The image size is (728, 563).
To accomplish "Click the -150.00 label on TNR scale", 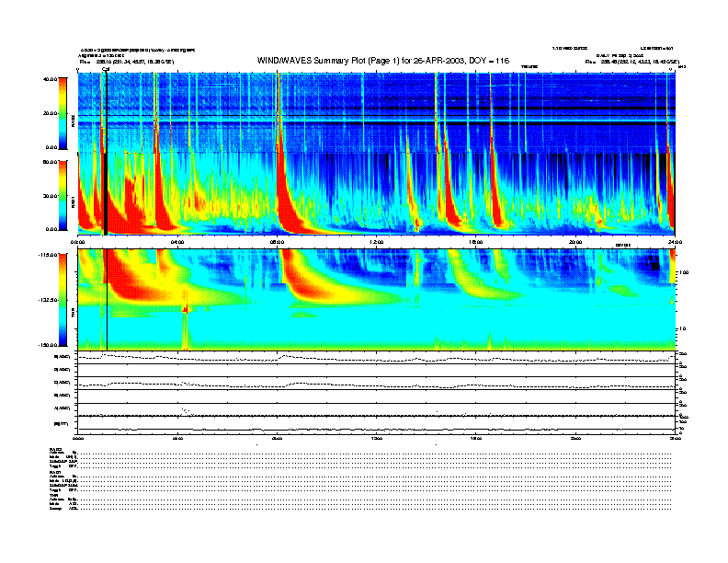I will click(x=48, y=345).
